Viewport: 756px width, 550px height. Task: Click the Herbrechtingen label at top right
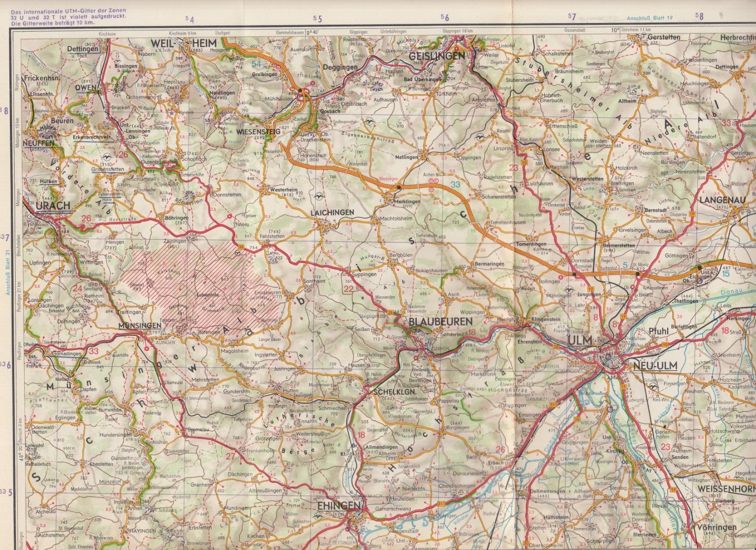(x=738, y=37)
